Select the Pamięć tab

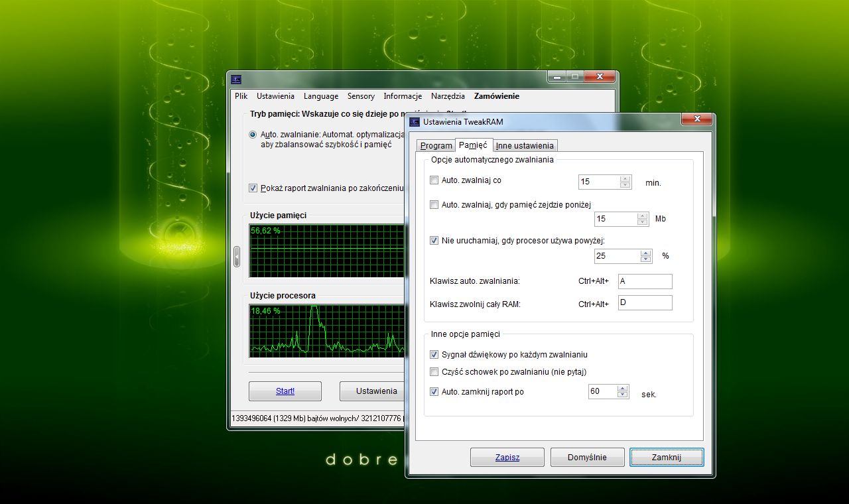[474, 145]
